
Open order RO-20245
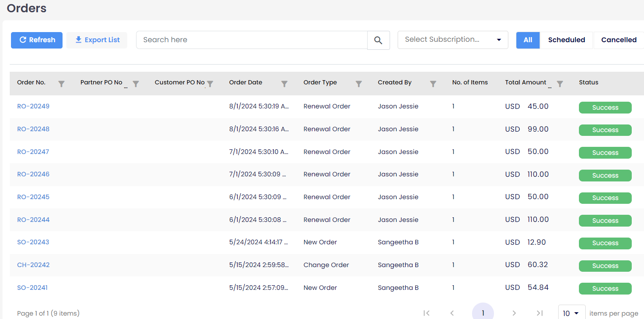(33, 197)
